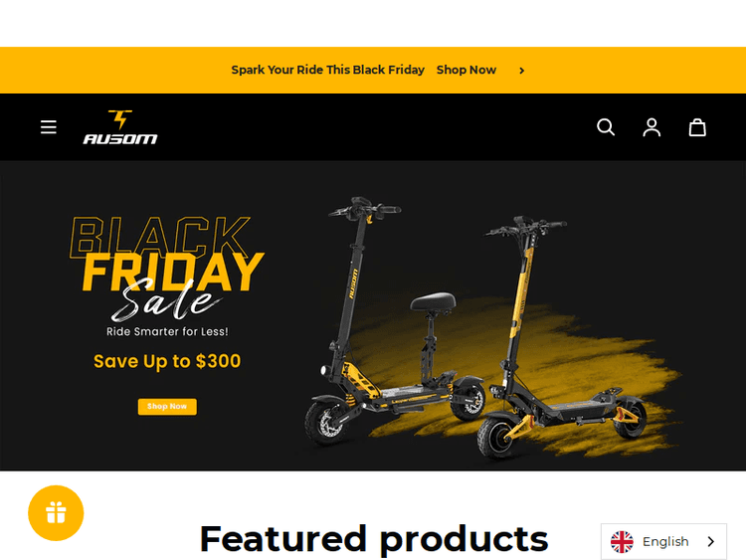This screenshot has width=746, height=560.
Task: Click the Featured products heading
Action: click(x=373, y=539)
